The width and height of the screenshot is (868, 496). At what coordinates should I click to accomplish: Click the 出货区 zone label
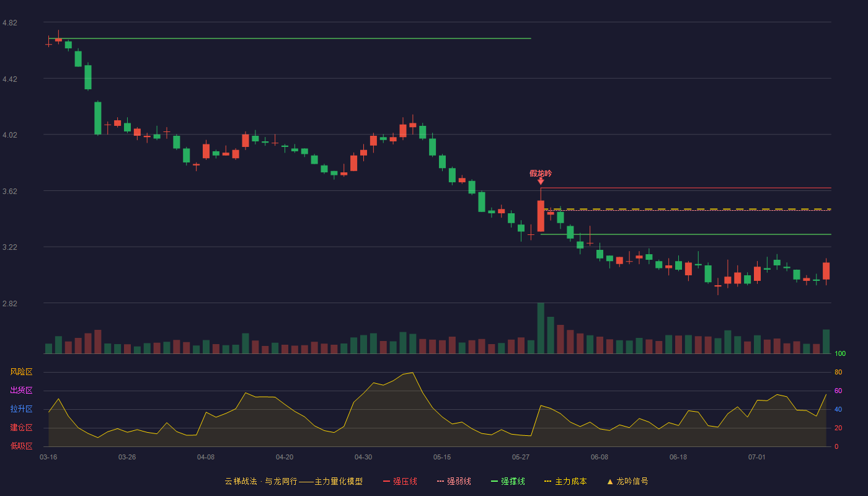point(22,391)
